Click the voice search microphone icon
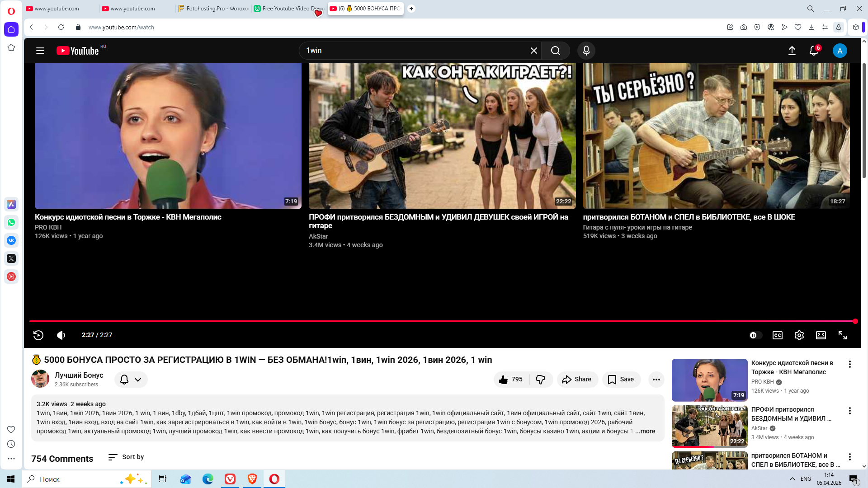Viewport: 868px width, 488px height. click(x=586, y=51)
